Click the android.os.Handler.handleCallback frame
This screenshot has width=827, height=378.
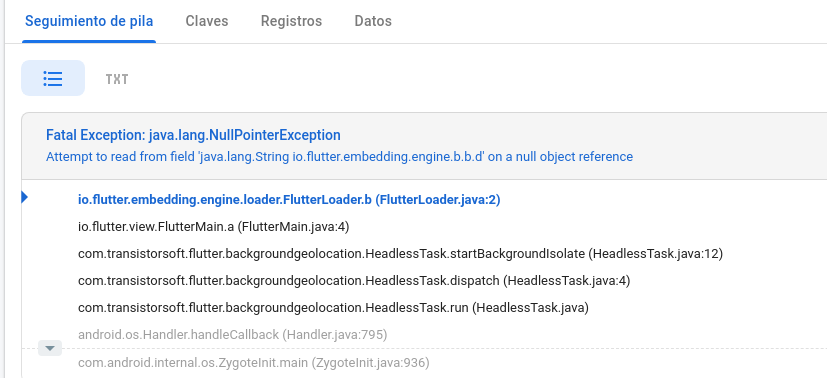[x=233, y=334]
